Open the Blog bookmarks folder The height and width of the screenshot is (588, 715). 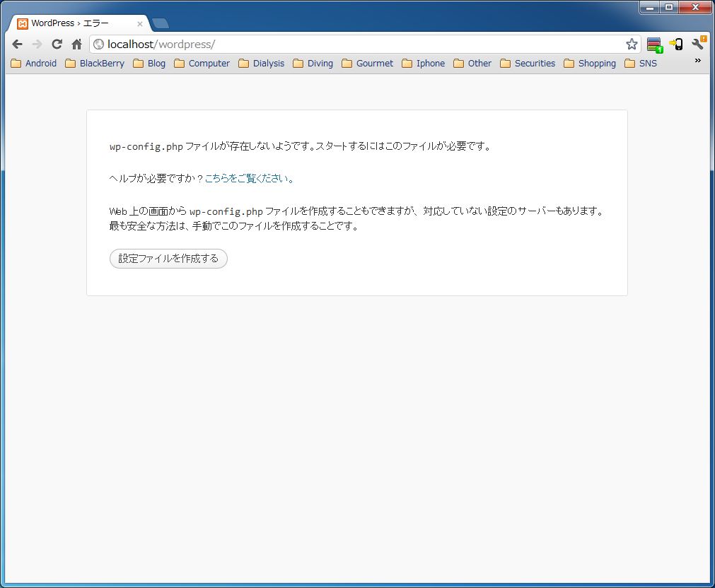(x=149, y=64)
